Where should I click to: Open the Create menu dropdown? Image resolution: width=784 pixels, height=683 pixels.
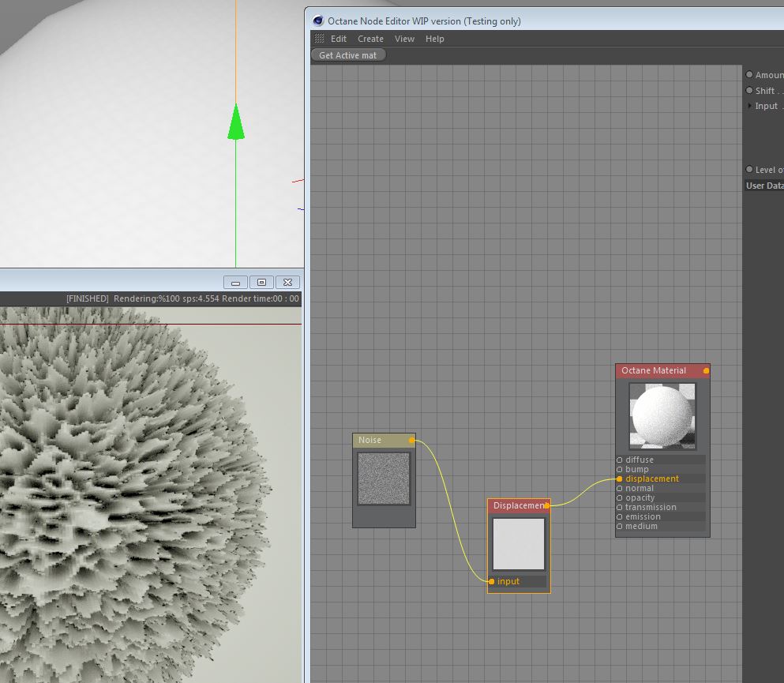point(370,39)
